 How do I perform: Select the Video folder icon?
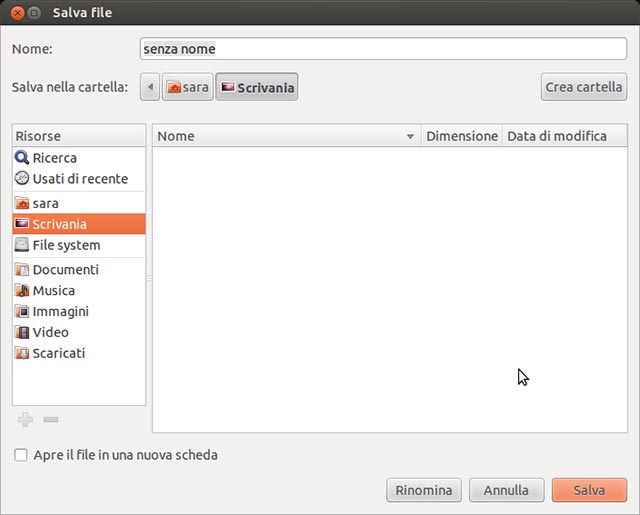coord(22,333)
